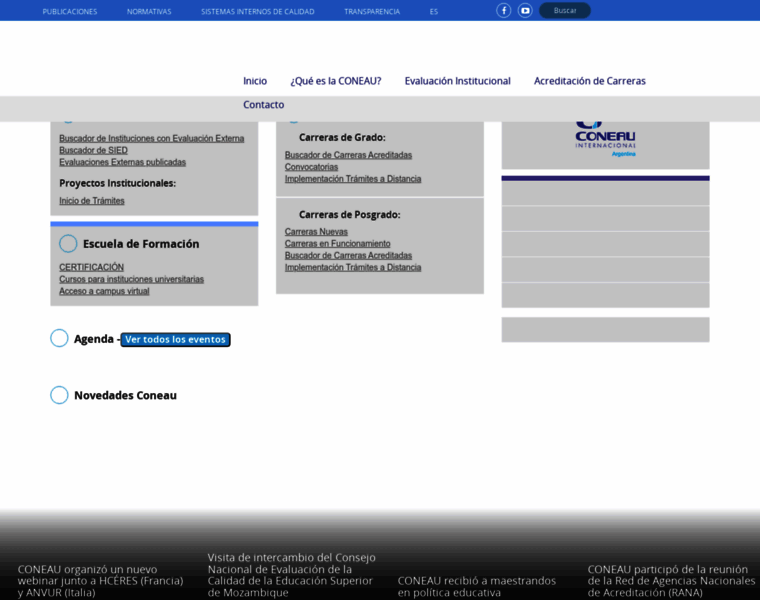Click the Carreras de Grado heading
This screenshot has width=760, height=600.
342,138
